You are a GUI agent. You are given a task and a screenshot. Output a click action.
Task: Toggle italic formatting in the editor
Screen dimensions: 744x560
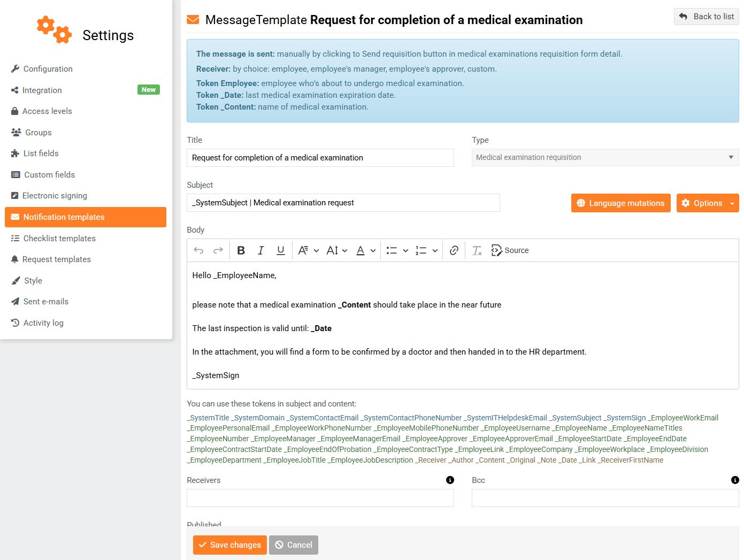click(x=261, y=250)
